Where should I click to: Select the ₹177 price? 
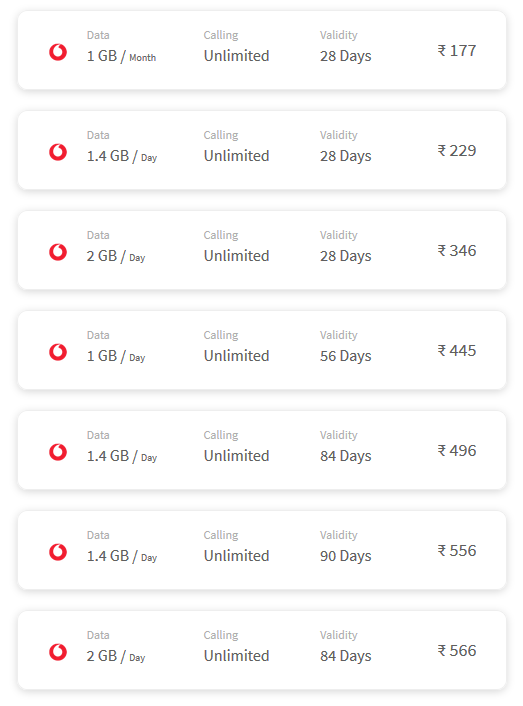(457, 50)
